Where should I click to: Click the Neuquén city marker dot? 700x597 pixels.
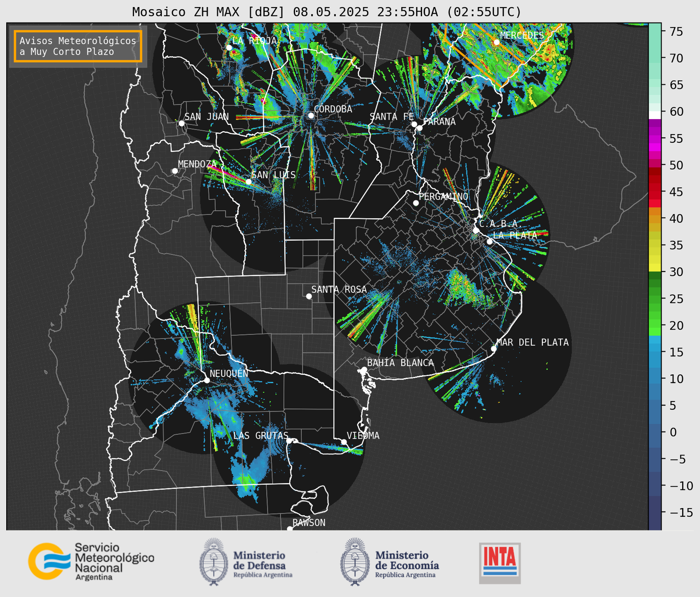tap(207, 380)
